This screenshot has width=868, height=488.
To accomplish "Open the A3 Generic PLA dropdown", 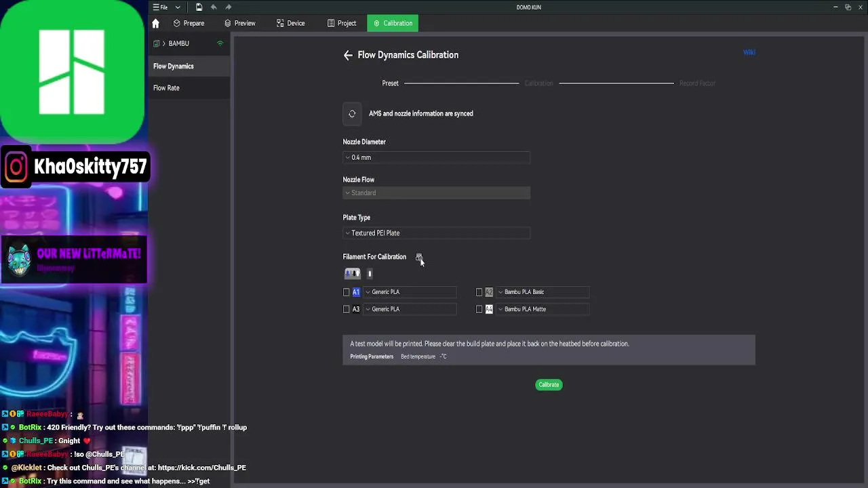I will (x=410, y=309).
